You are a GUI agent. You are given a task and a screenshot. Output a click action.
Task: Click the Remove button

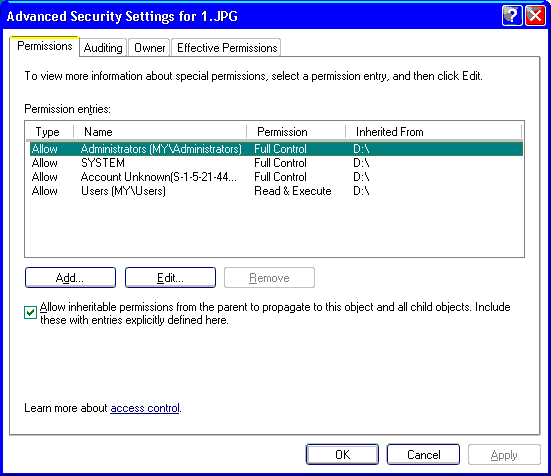(x=269, y=278)
